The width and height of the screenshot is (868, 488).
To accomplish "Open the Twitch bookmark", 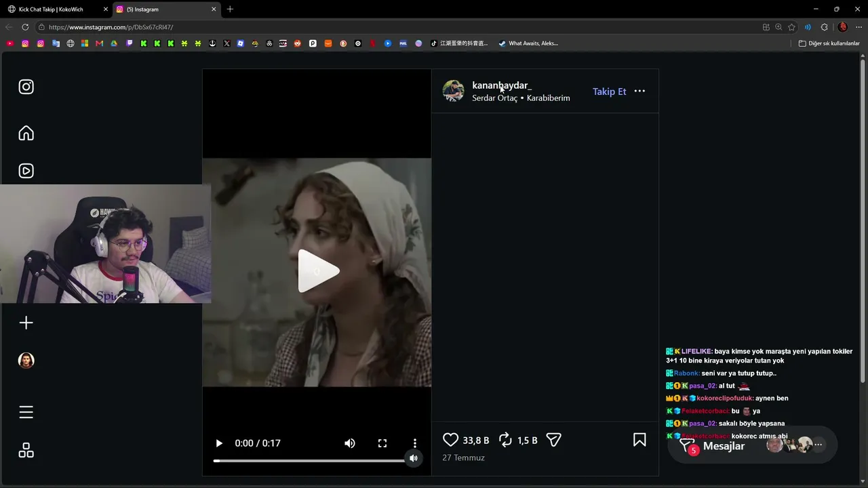I will coord(129,43).
